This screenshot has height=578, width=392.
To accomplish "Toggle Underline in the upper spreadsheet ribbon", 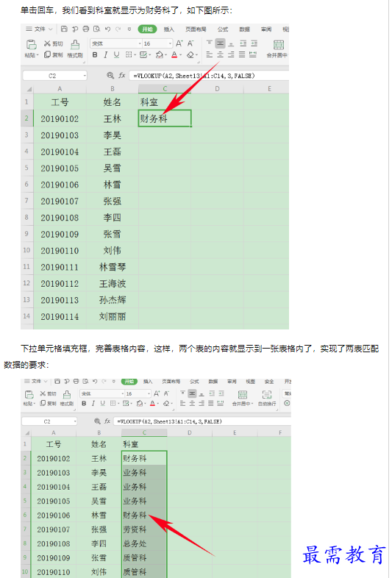I will [x=116, y=55].
